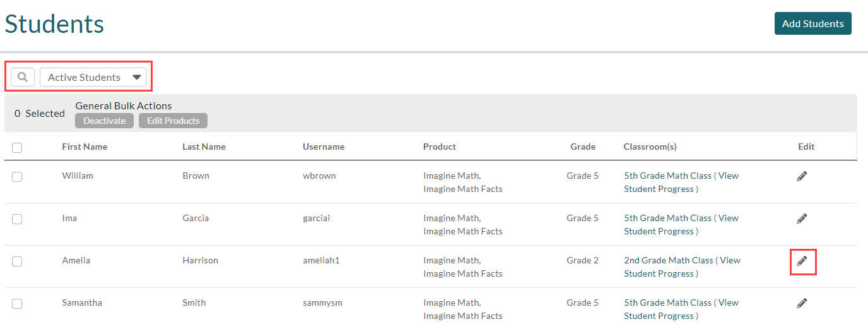Sort by the Username column header

pos(324,147)
